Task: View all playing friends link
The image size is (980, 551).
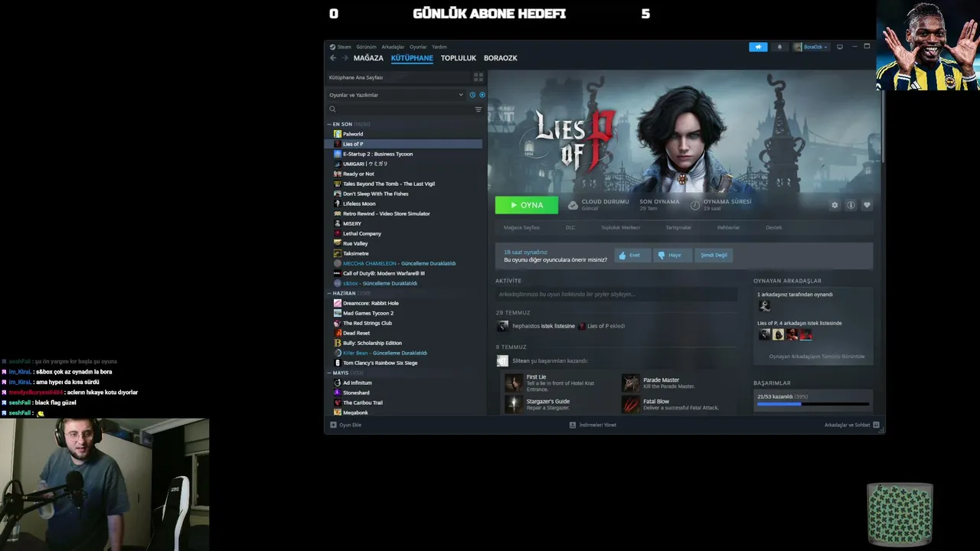Action: click(817, 357)
